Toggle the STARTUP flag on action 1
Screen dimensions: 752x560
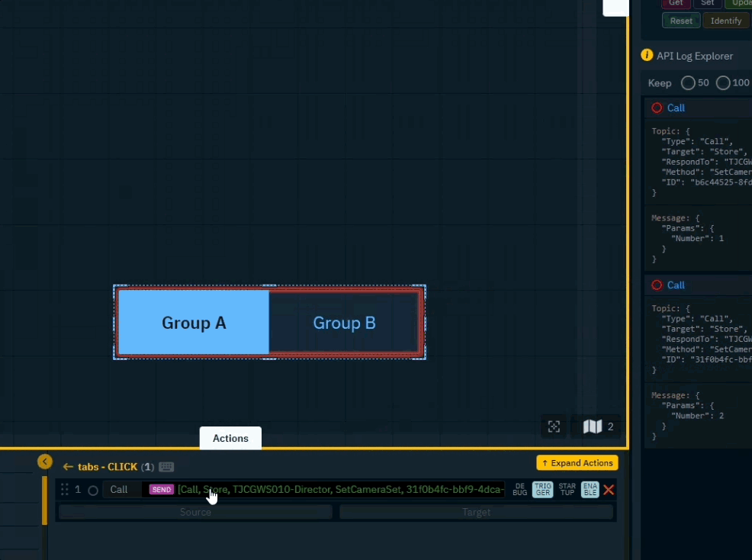tap(567, 490)
